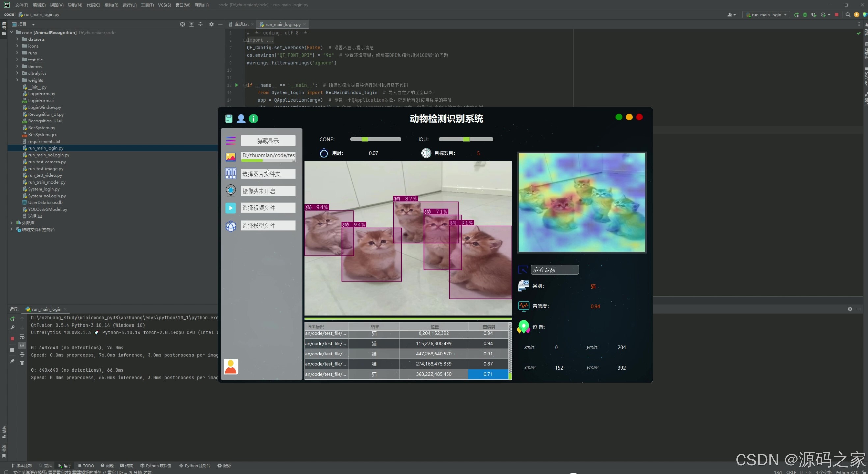Click the results table vertical scrollbar
Screen dimensions: 868x474
510,350
